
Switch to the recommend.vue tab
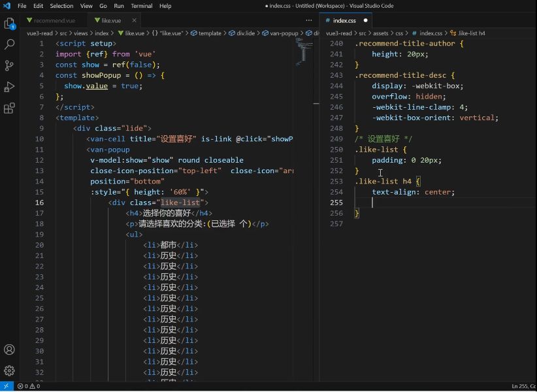click(55, 20)
